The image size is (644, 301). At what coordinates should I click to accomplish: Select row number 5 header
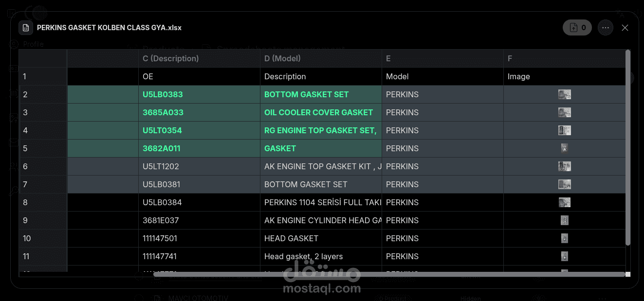43,148
